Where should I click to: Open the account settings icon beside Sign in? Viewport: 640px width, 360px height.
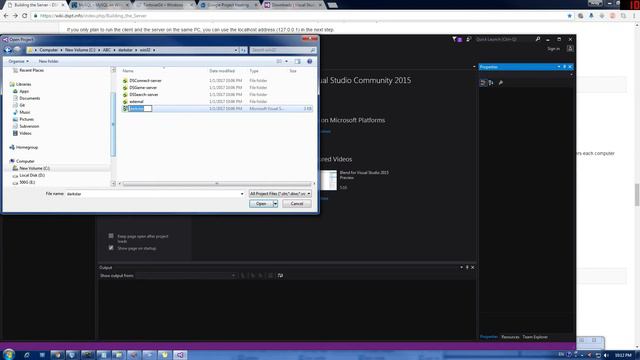(570, 49)
